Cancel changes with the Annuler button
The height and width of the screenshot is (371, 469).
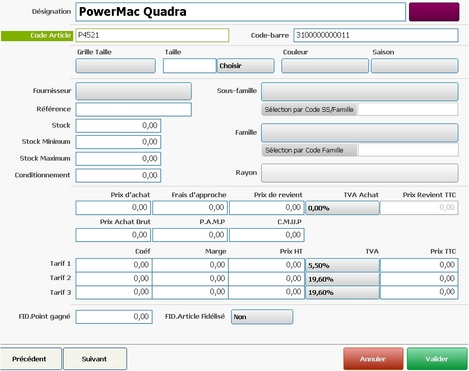click(x=373, y=359)
